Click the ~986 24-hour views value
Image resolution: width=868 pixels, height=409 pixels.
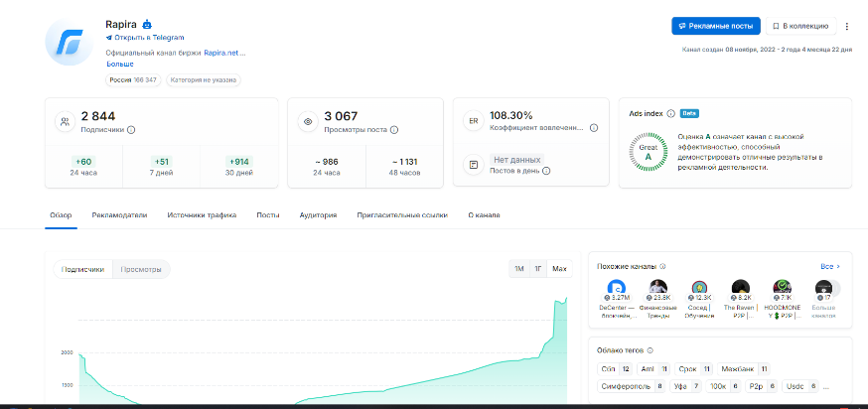coord(327,162)
